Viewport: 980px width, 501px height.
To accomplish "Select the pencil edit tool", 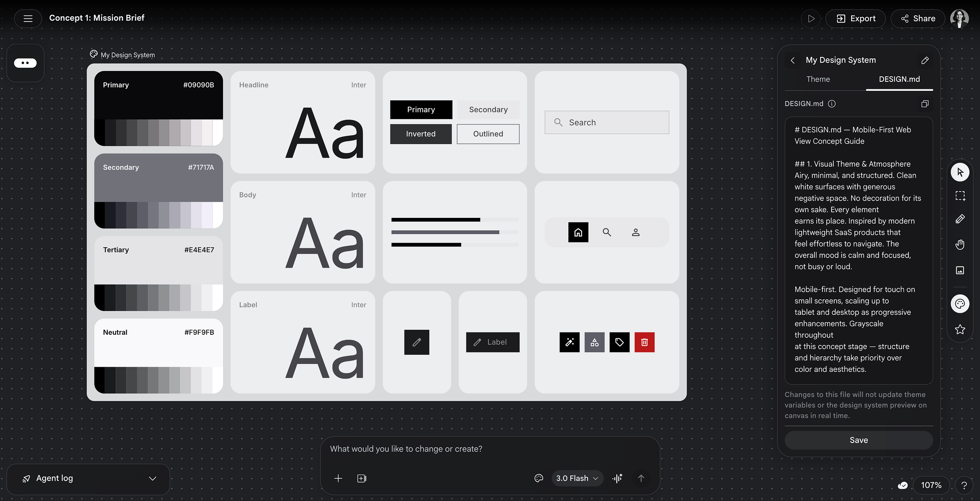I will click(960, 219).
